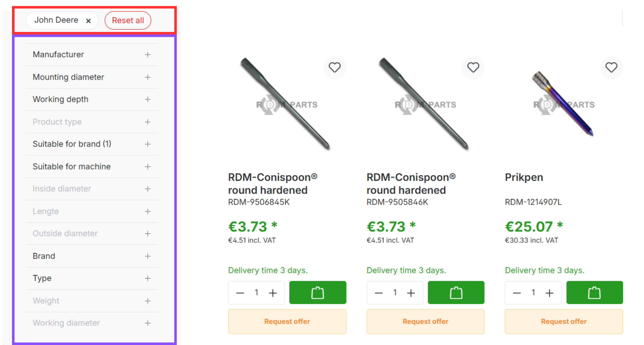Add RDM-9505846K to shopping cart
The height and width of the screenshot is (345, 644).
456,293
